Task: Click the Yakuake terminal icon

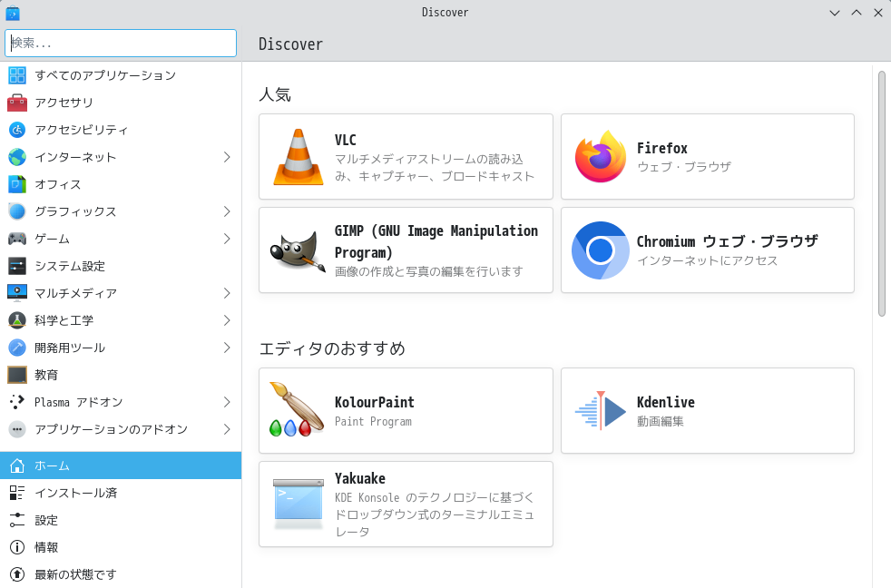Action: (299, 504)
